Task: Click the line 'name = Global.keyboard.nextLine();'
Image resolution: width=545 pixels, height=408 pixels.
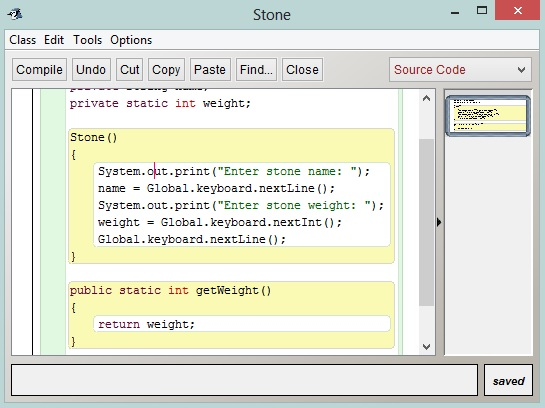Action: (x=216, y=188)
